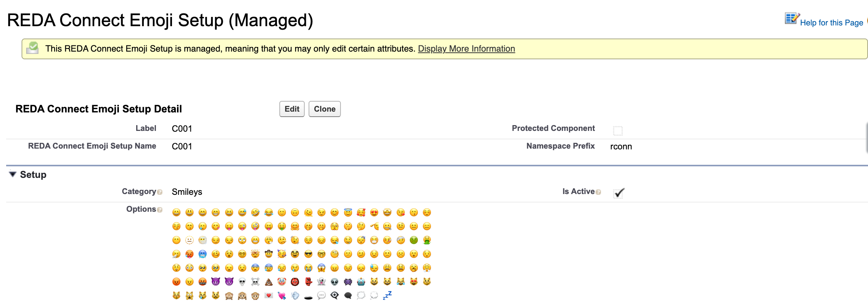The image size is (868, 303).
Task: Select the upside-down face emoji
Action: click(x=295, y=212)
